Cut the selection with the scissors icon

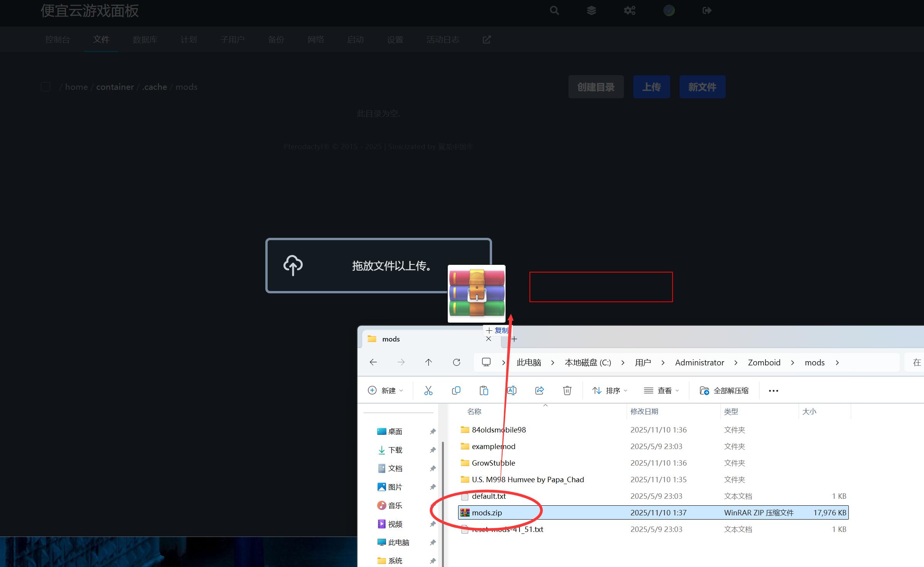(x=428, y=390)
